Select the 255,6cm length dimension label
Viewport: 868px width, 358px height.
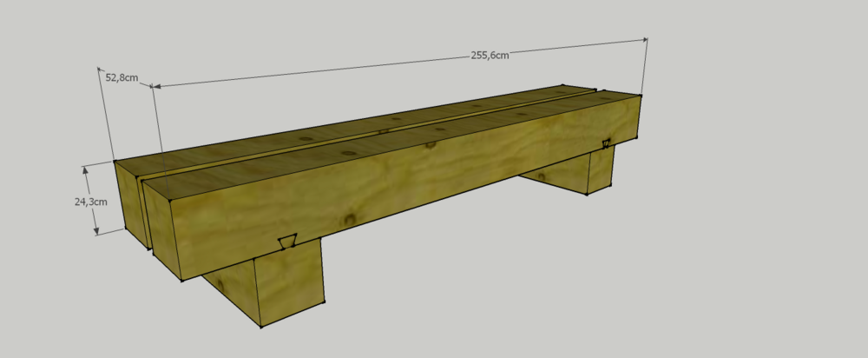[x=490, y=54]
